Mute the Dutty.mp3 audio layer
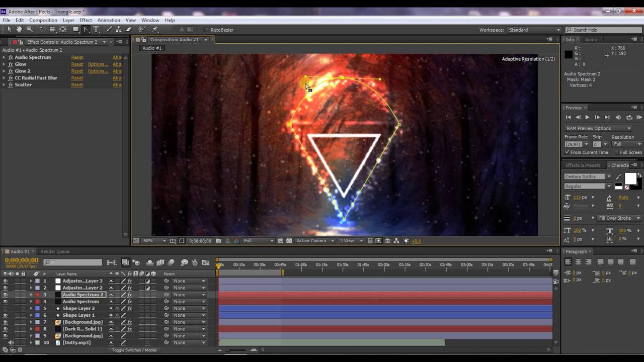Image resolution: width=644 pixels, height=362 pixels. coord(11,342)
